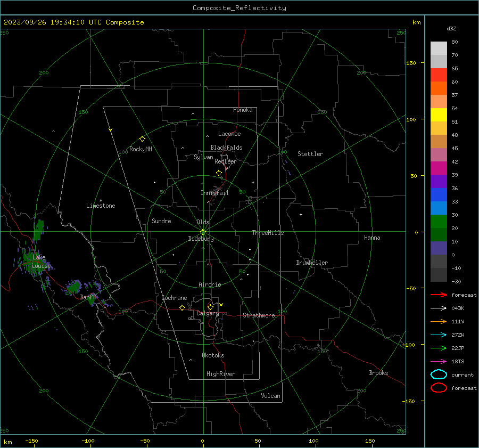Click the Sylvan label on map
Image resolution: width=479 pixels, height=448 pixels.
click(x=203, y=157)
